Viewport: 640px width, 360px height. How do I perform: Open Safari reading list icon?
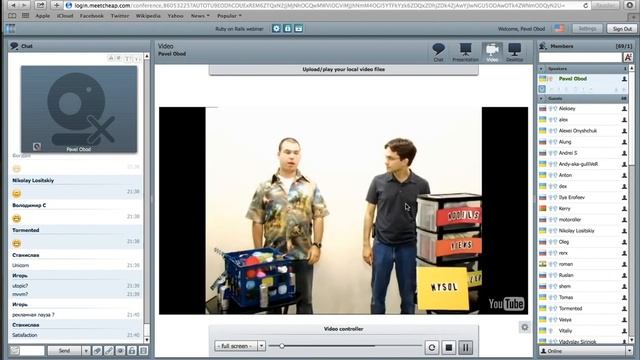12,16
